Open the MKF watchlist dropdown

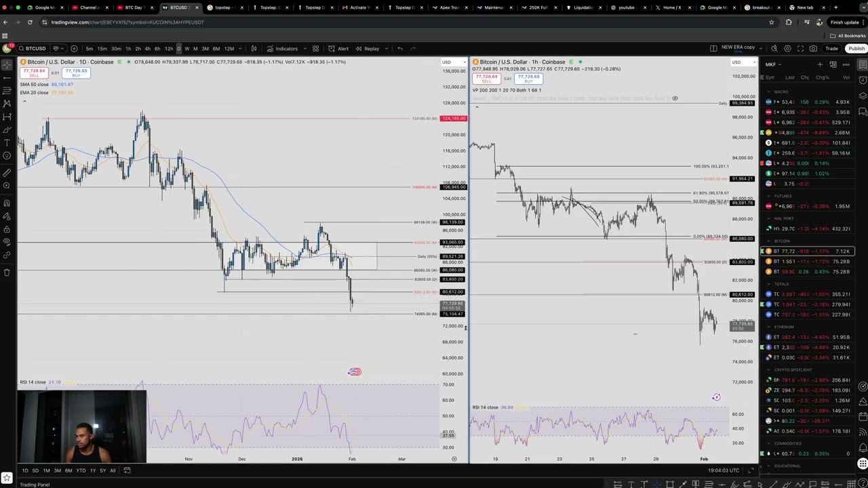coord(773,64)
